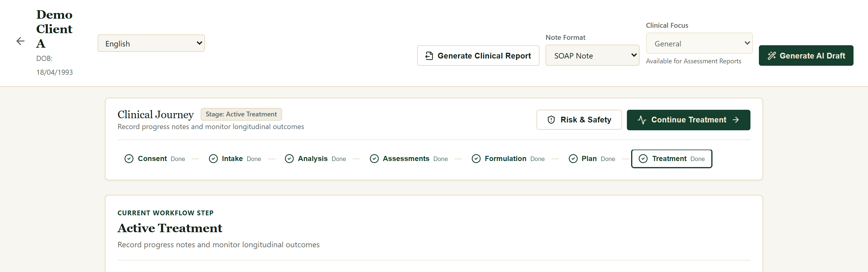Click the Consent step check circle icon
This screenshot has height=272, width=868.
tap(129, 159)
